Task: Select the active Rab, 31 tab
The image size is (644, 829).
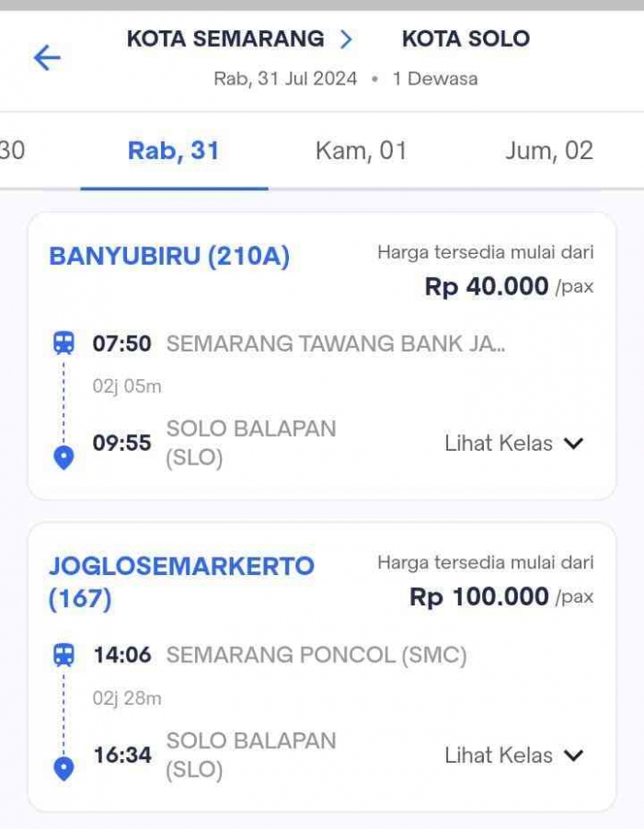Action: pos(174,151)
